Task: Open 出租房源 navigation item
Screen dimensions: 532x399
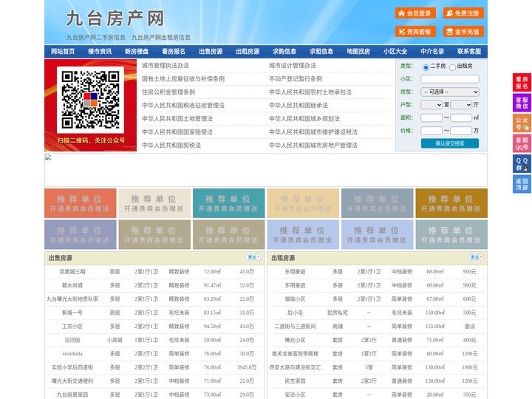Action: tap(248, 52)
